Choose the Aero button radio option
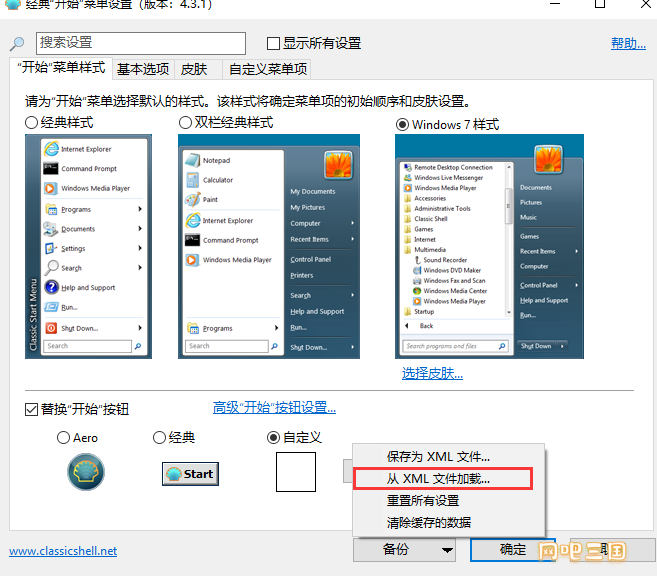 coord(63,438)
